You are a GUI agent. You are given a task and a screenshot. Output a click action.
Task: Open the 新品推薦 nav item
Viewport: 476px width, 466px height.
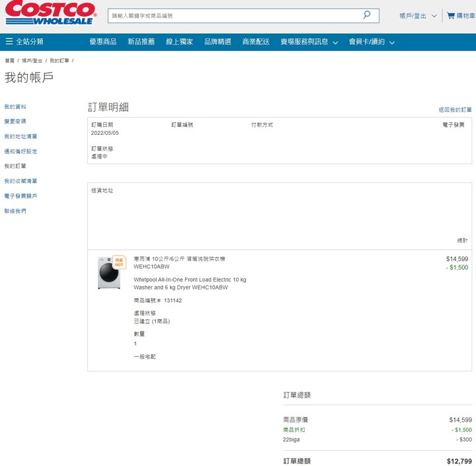click(x=141, y=42)
